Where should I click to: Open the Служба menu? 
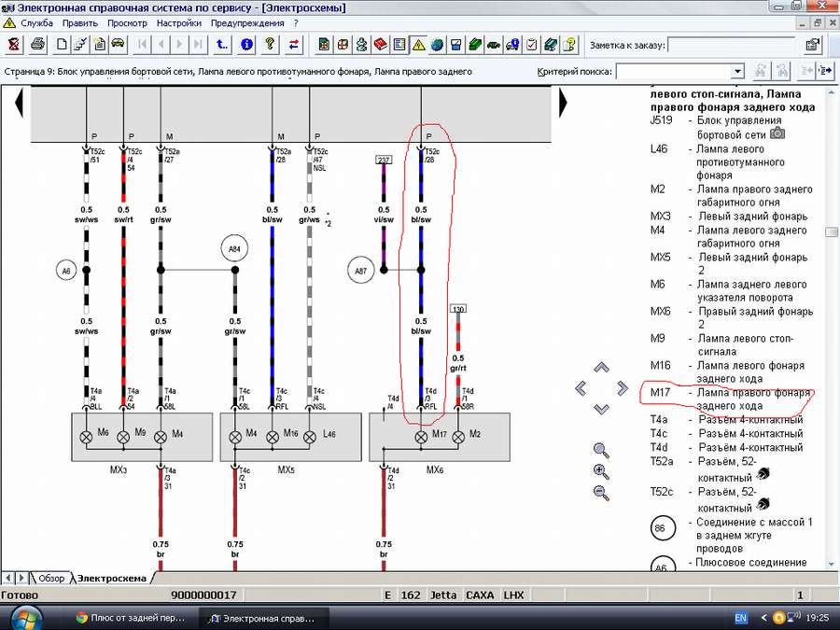(36, 23)
